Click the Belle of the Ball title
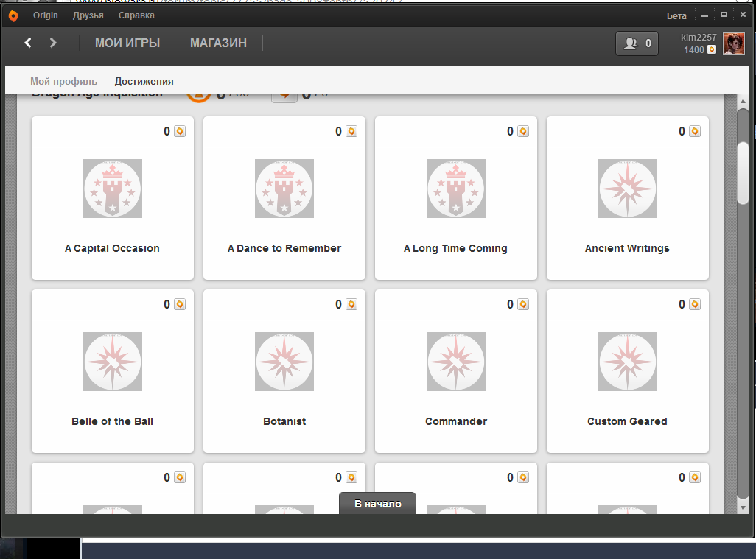The image size is (756, 559). pos(112,421)
